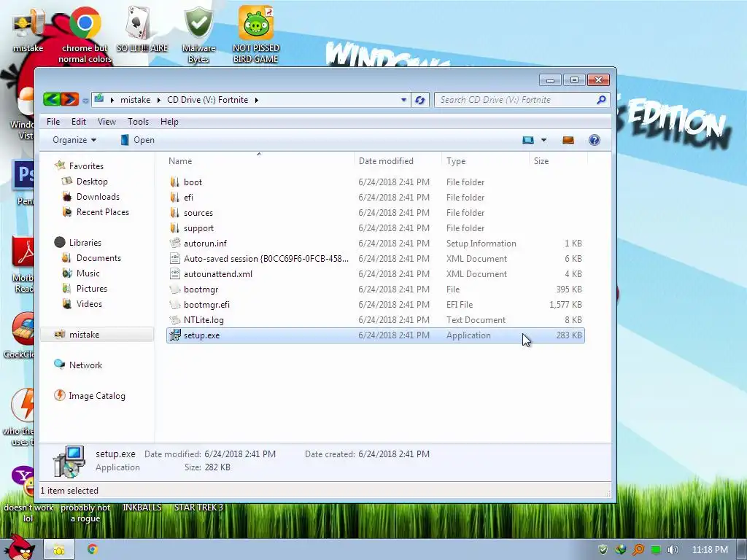747x560 pixels.
Task: Open Videos library
Action: click(x=89, y=304)
